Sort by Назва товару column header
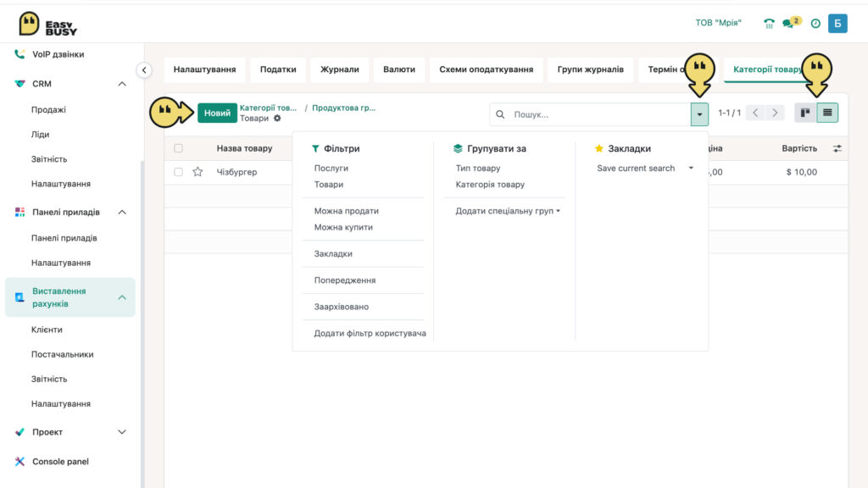 click(x=244, y=148)
